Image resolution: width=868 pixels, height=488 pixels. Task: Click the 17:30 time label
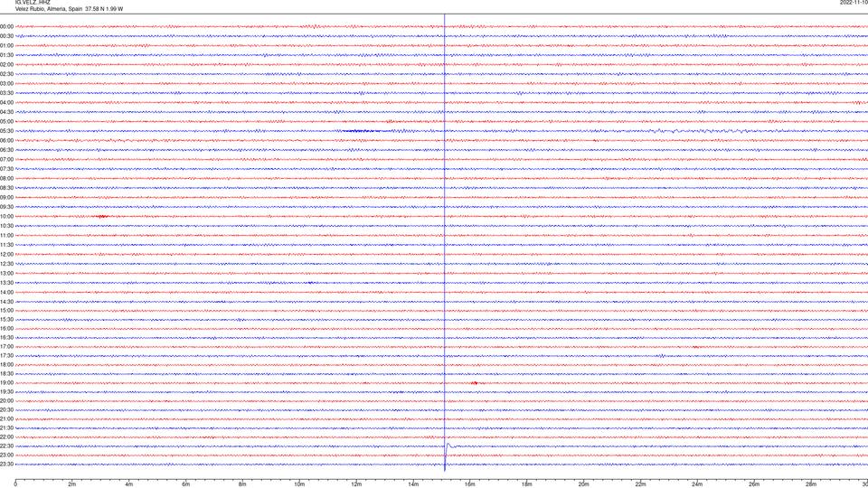(x=6, y=356)
